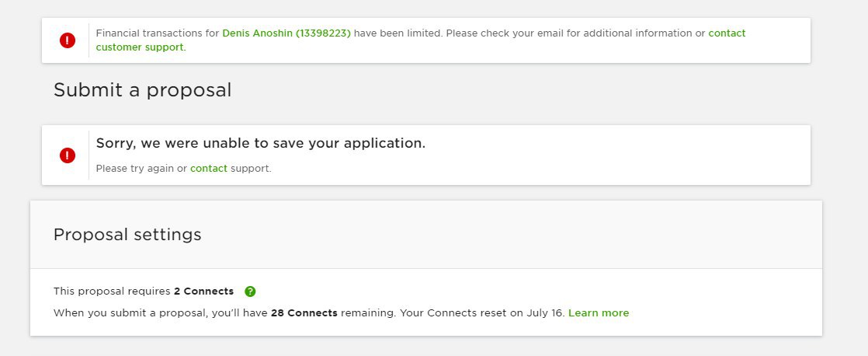This screenshot has height=356, width=868.
Task: Open the Learn more link about Connects
Action: coord(599,312)
